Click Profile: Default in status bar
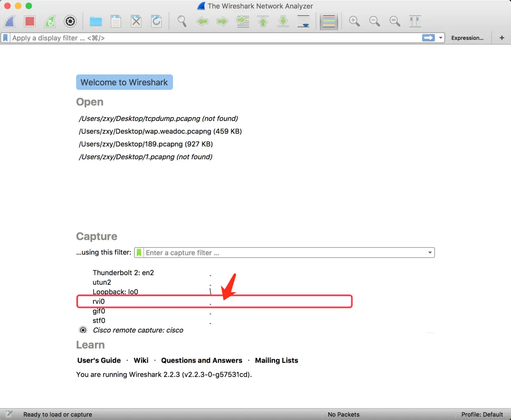 coord(482,415)
